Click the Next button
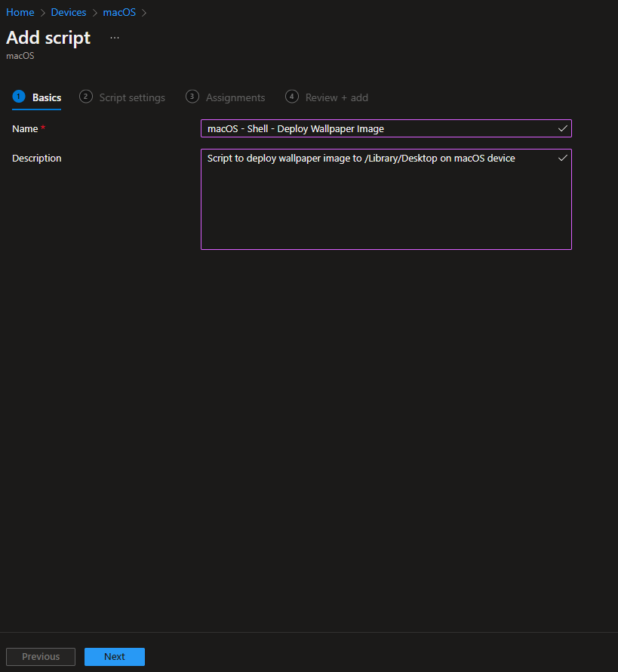This screenshot has height=672, width=618. point(115,657)
